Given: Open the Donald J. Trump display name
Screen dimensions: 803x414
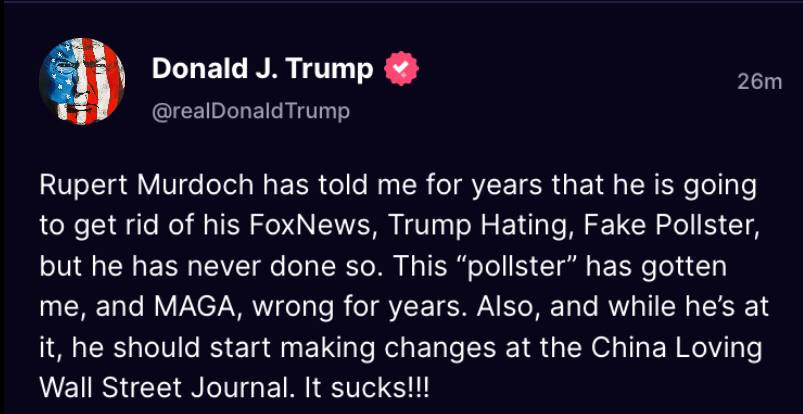Looking at the screenshot, I should coord(263,69).
